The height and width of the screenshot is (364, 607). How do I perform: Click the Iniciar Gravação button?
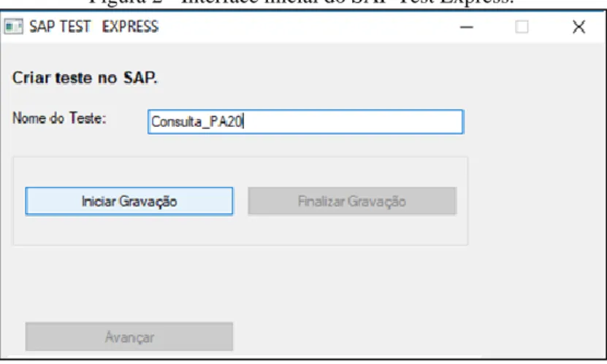[129, 201]
